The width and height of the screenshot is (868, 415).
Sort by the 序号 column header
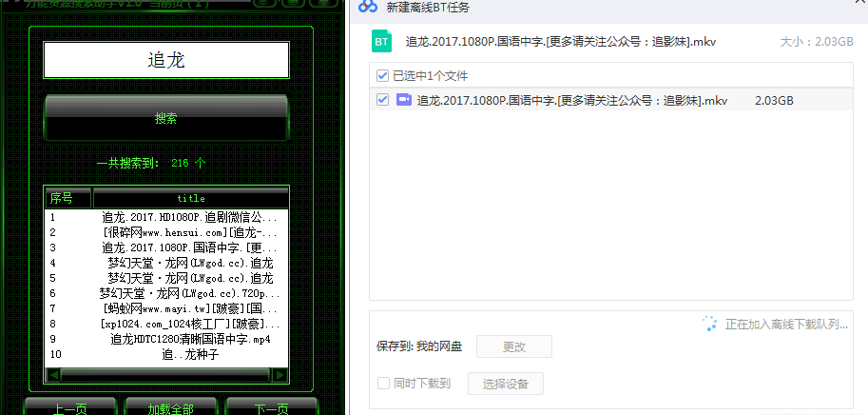pyautogui.click(x=68, y=198)
